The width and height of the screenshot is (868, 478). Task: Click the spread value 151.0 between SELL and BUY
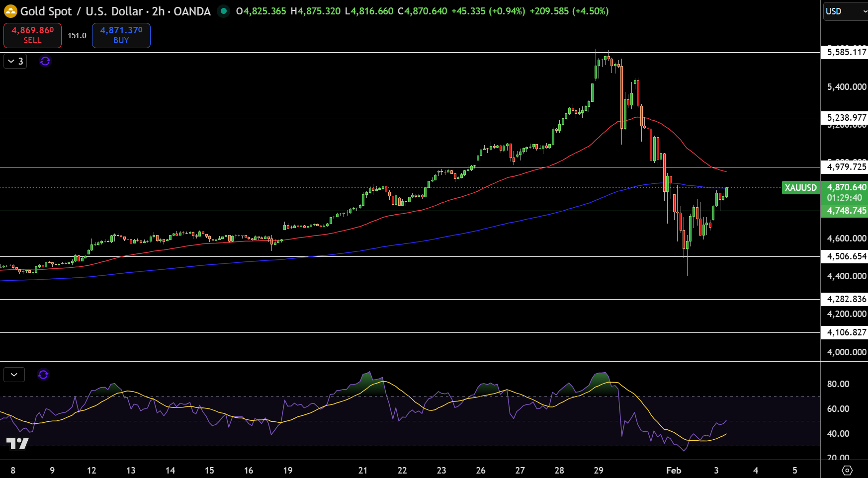pyautogui.click(x=77, y=35)
